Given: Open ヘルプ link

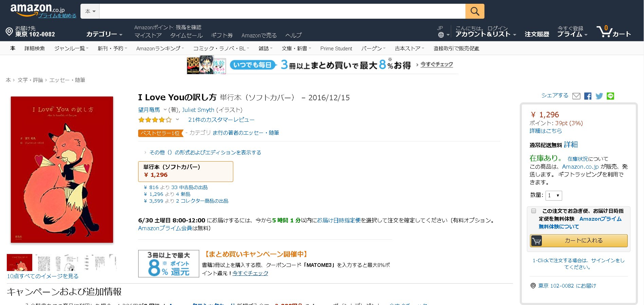Looking at the screenshot, I should 293,35.
